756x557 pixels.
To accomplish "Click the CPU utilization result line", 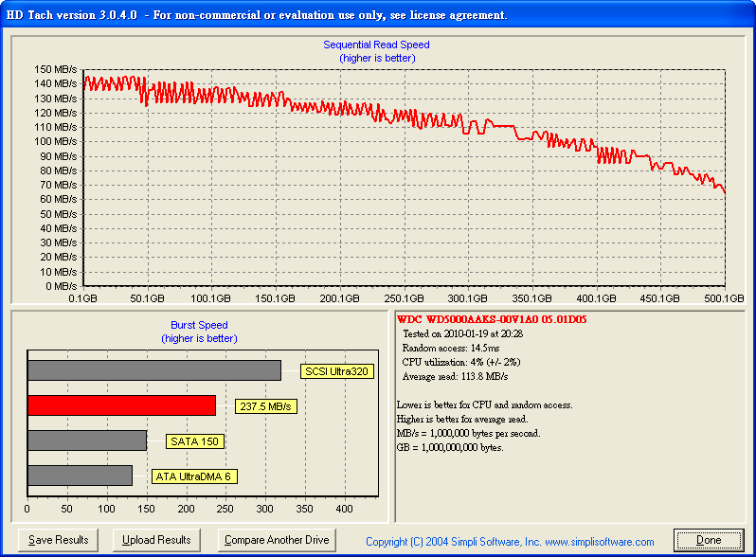I will pos(463,361).
